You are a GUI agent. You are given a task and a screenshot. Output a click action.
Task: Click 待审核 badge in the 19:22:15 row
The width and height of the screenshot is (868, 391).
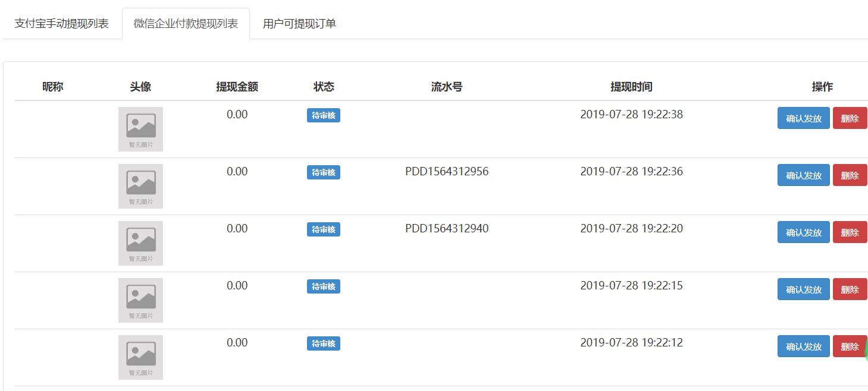click(324, 286)
